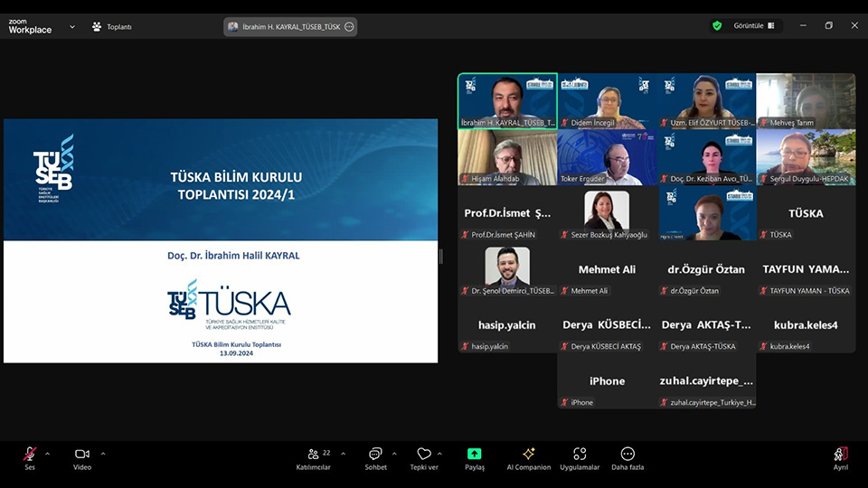Viewport: 868px width, 488px height.
Task: Click the green Paylaş share button
Action: coord(474,458)
